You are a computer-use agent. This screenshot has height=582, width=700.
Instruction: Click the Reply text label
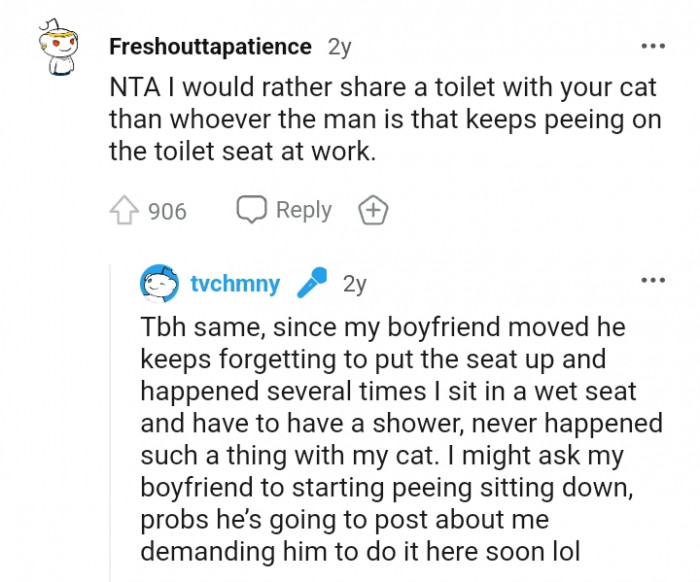(304, 210)
